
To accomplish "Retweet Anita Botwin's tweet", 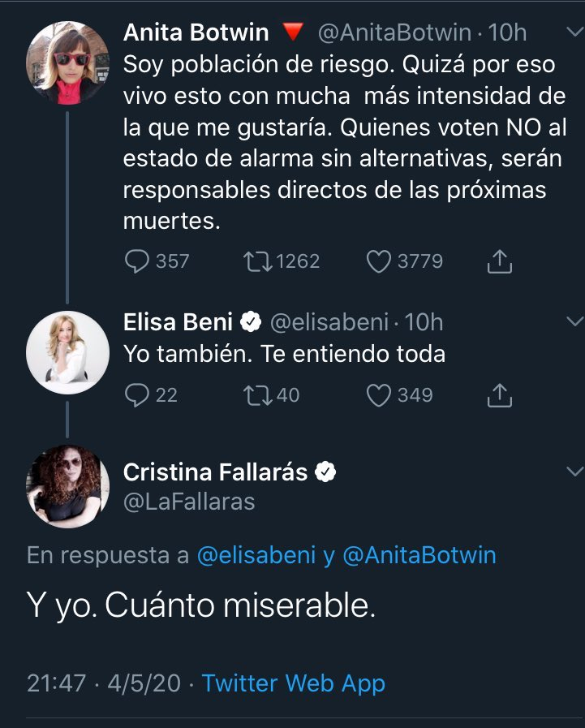I will (x=257, y=261).
